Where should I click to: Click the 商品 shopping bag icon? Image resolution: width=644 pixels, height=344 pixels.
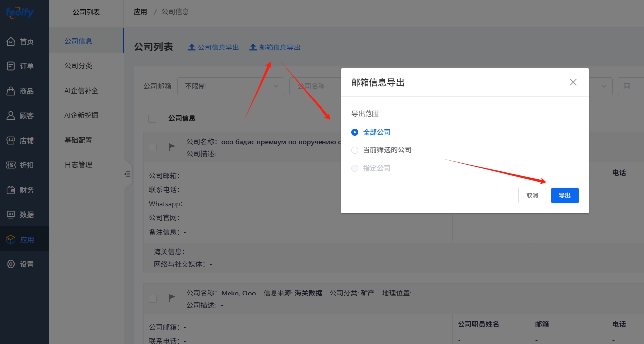pyautogui.click(x=11, y=91)
